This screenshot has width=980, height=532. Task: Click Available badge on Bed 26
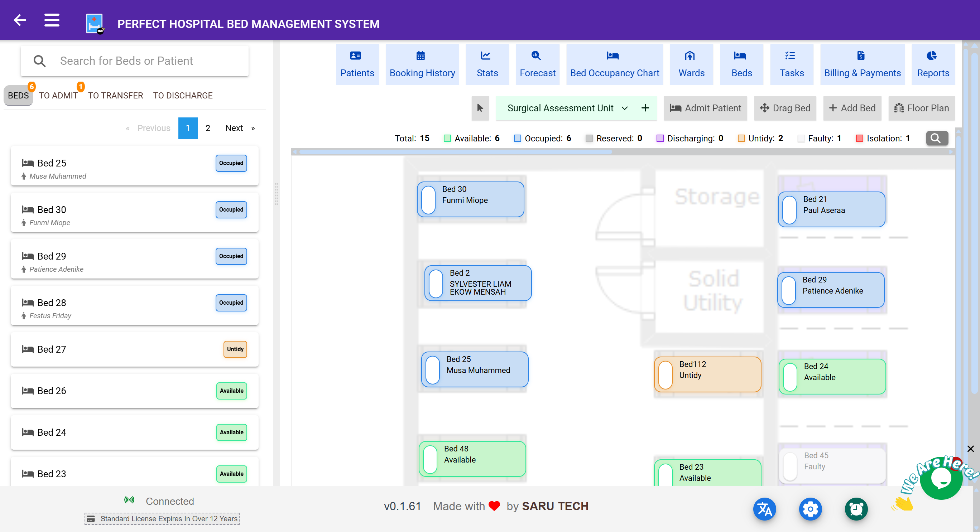[231, 391]
